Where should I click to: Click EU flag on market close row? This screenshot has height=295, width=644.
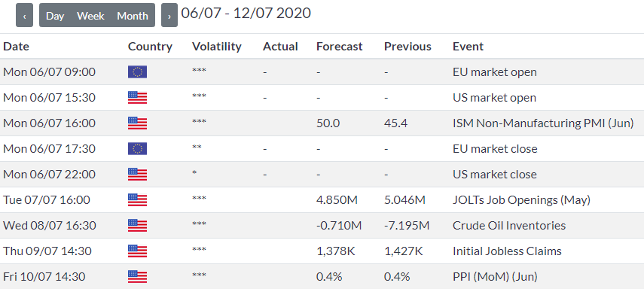(137, 148)
